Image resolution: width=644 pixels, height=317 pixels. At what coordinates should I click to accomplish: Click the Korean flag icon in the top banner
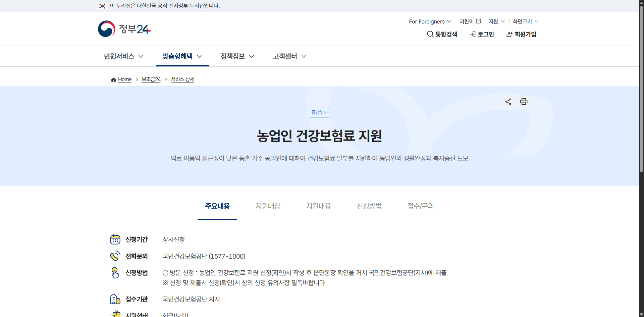[102, 6]
